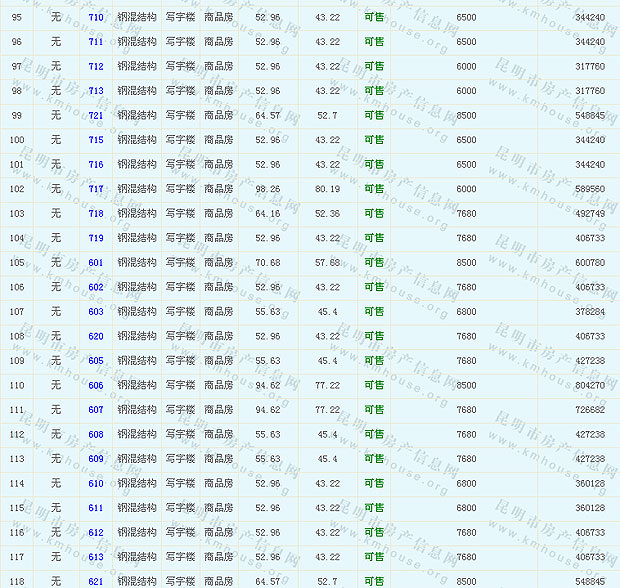
Task: View room 719 details
Action: pos(95,238)
